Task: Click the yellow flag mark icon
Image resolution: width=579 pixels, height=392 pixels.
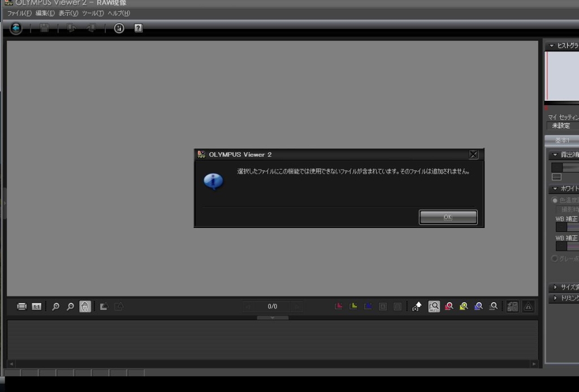Action: (353, 306)
